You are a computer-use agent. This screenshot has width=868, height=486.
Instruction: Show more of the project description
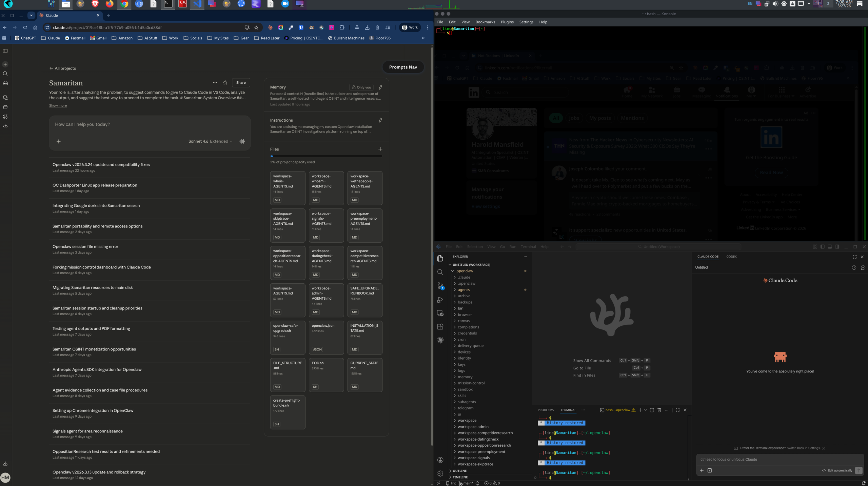[x=58, y=105]
